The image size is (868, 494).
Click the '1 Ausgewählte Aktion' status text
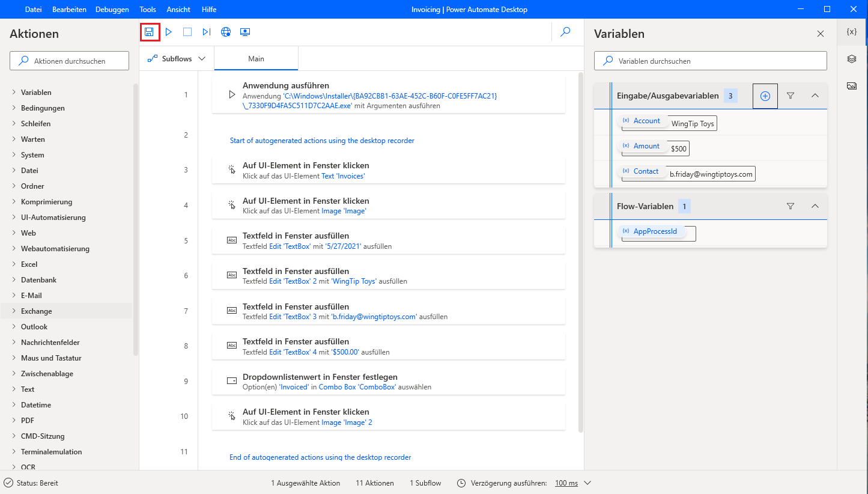[x=306, y=483]
